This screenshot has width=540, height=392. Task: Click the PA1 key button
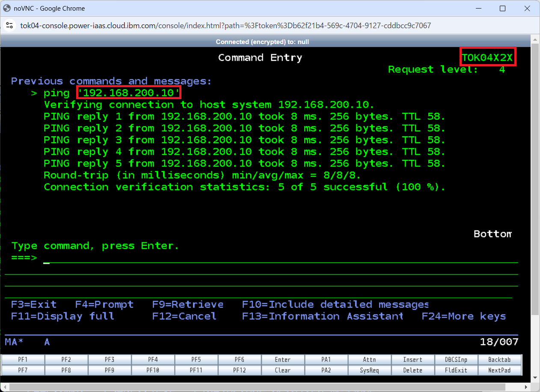326,360
